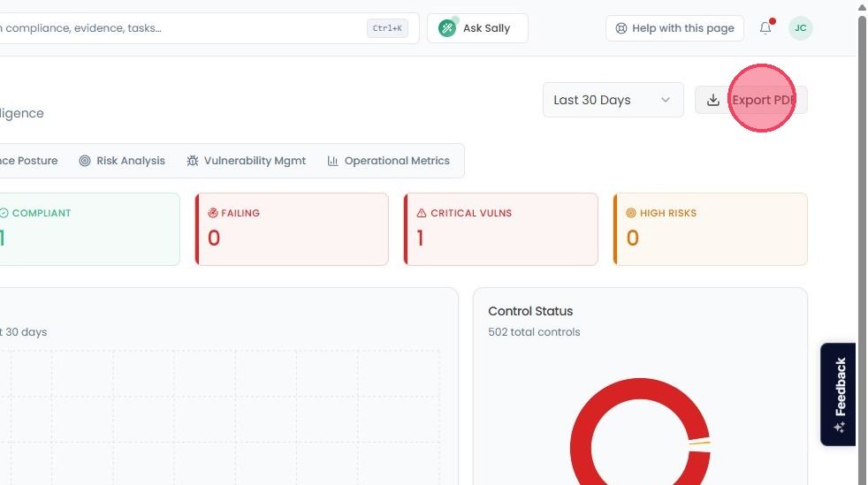Click the Ask Sally green logo icon
The width and height of the screenshot is (868, 485).
(447, 28)
